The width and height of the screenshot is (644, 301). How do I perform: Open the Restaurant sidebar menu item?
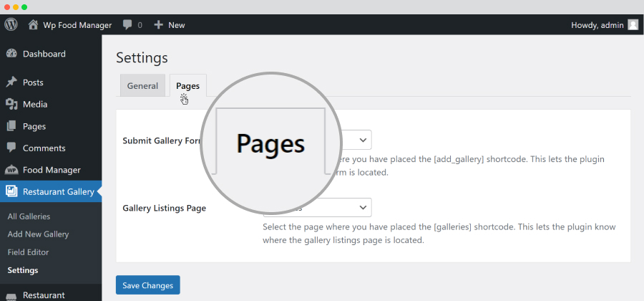pos(44,295)
